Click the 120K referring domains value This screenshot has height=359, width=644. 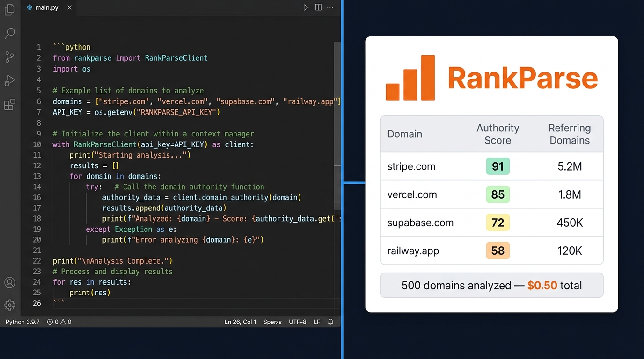click(x=570, y=251)
